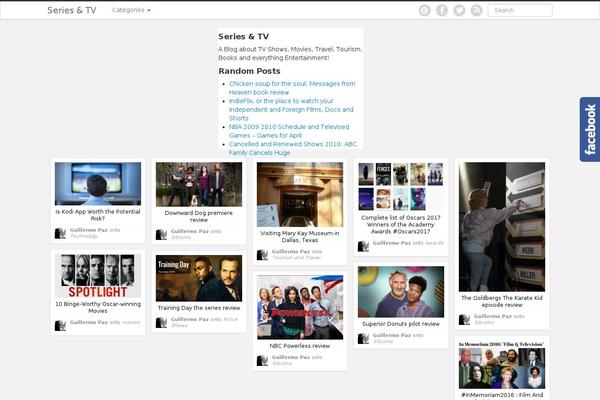
Task: Open the Powerless cast thumbnail
Action: pos(300,307)
